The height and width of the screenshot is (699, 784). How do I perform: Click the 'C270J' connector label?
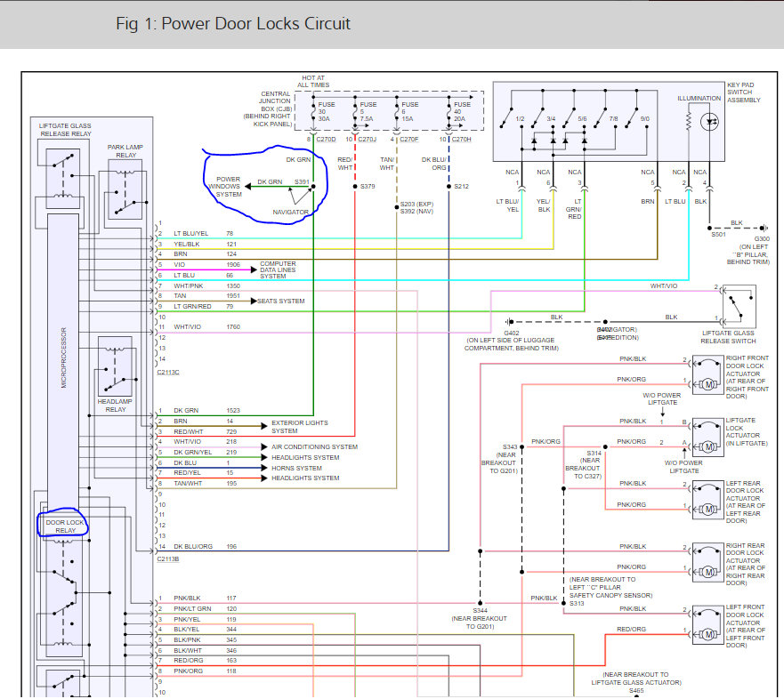click(x=367, y=140)
